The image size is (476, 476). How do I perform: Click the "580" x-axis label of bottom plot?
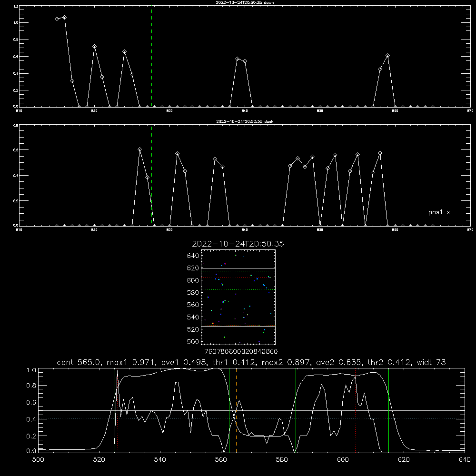tap(282, 460)
